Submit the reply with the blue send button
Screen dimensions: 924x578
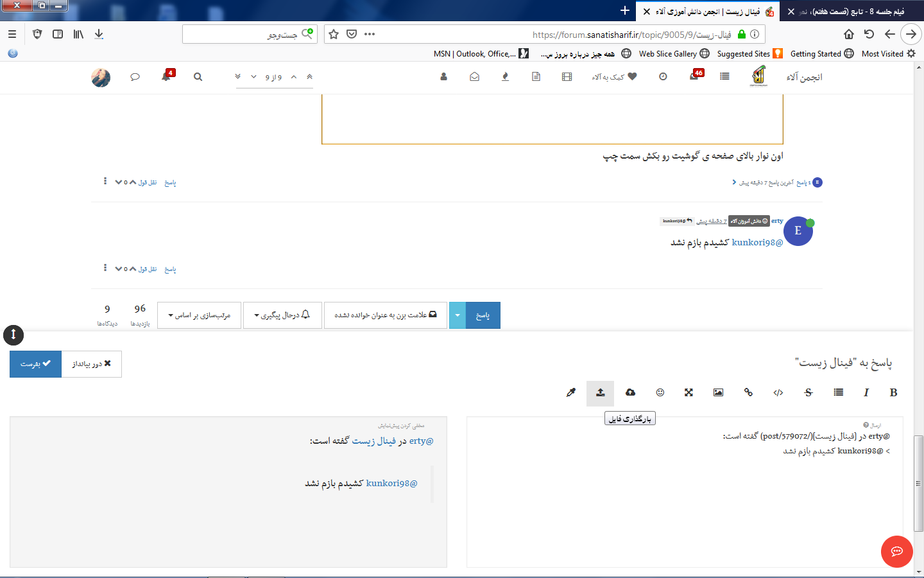tap(35, 364)
